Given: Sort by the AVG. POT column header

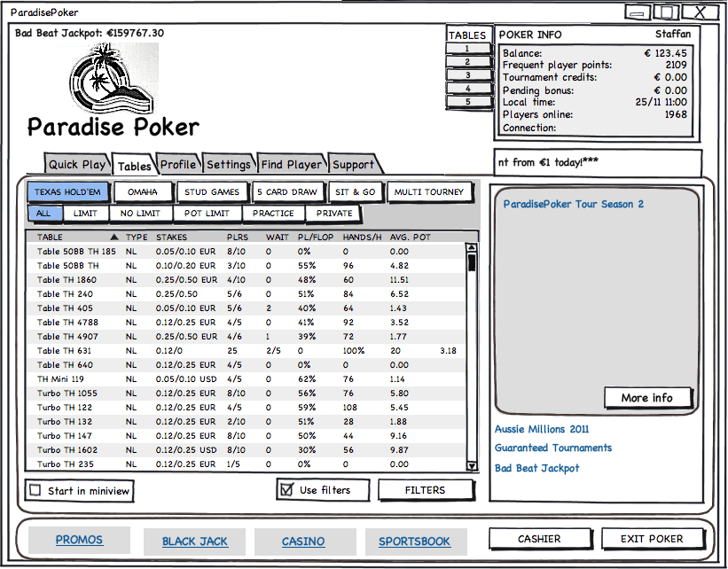Looking at the screenshot, I should [x=410, y=238].
